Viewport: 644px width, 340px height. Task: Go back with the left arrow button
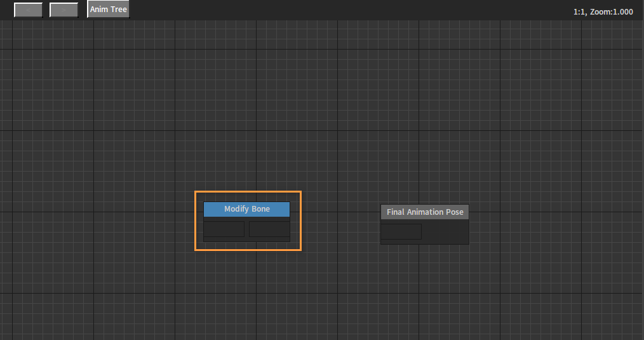pos(29,10)
